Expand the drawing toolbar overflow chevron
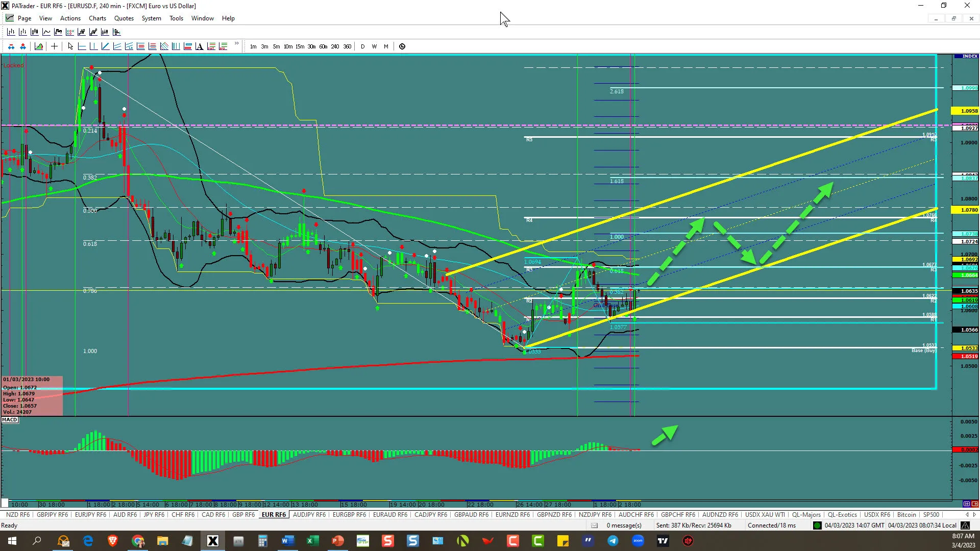 pos(237,44)
